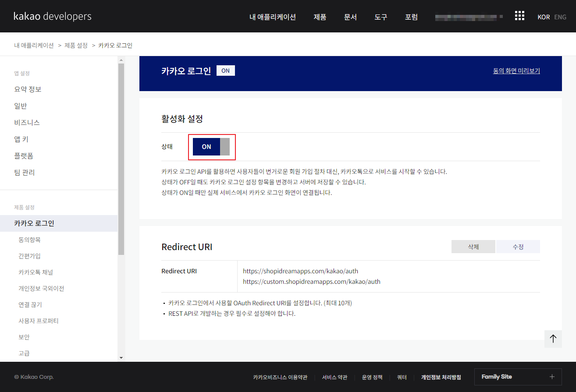Open 보안 submenu item
The height and width of the screenshot is (392, 576).
[x=24, y=337]
